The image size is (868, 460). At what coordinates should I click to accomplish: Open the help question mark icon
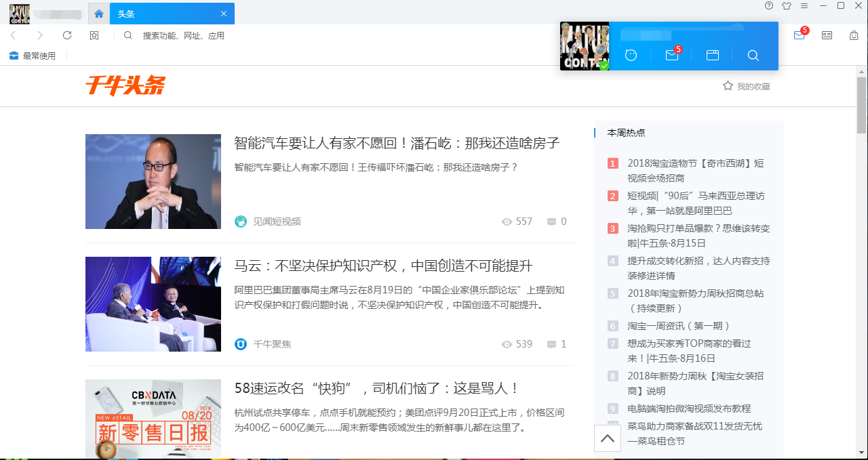(769, 5)
